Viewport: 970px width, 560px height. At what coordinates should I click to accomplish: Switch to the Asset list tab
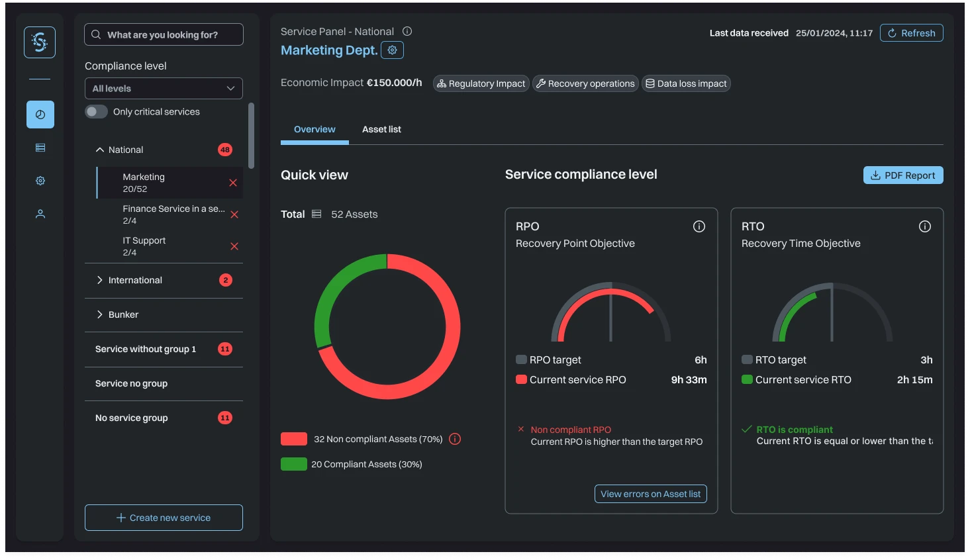381,129
